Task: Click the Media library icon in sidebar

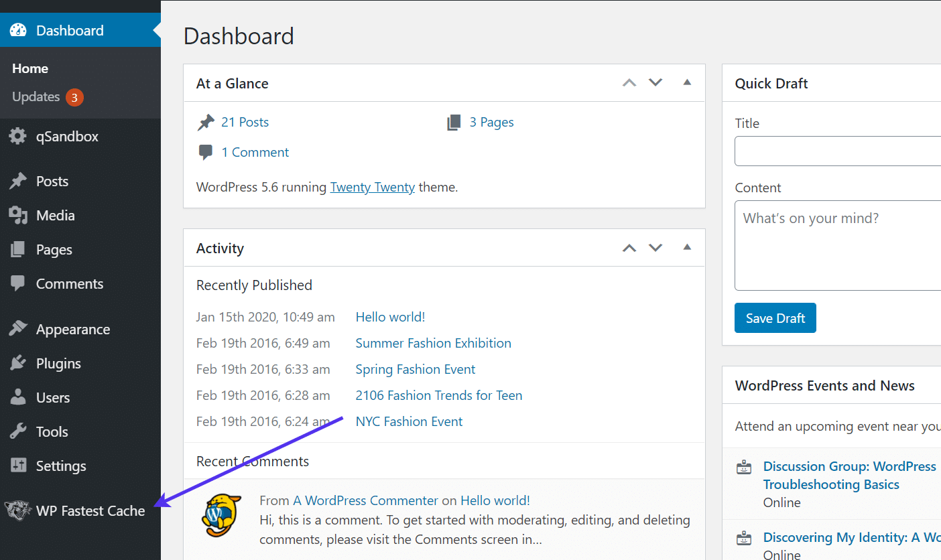Action: [17, 215]
